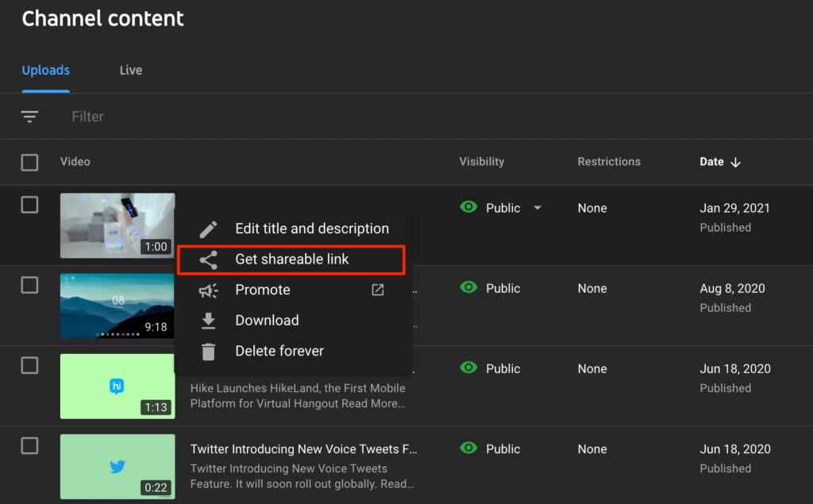Click the share icon beside Get shareable link
The width and height of the screenshot is (813, 504).
pos(208,259)
